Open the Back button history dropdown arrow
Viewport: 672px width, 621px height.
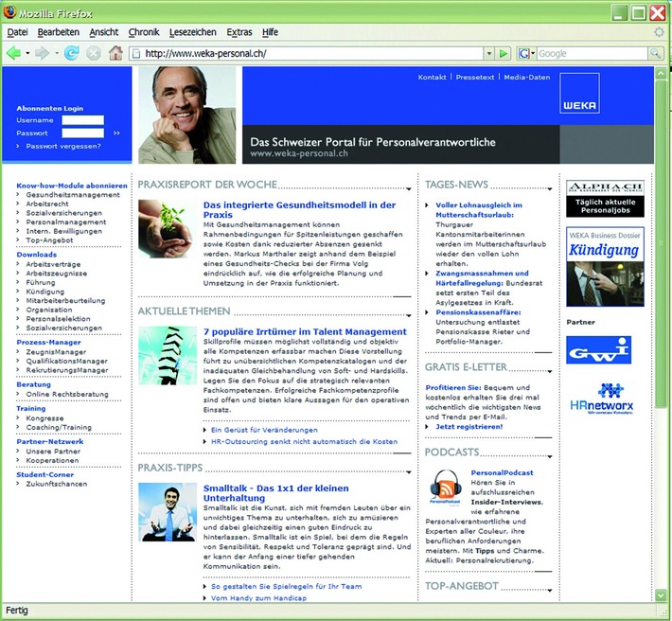tap(28, 53)
